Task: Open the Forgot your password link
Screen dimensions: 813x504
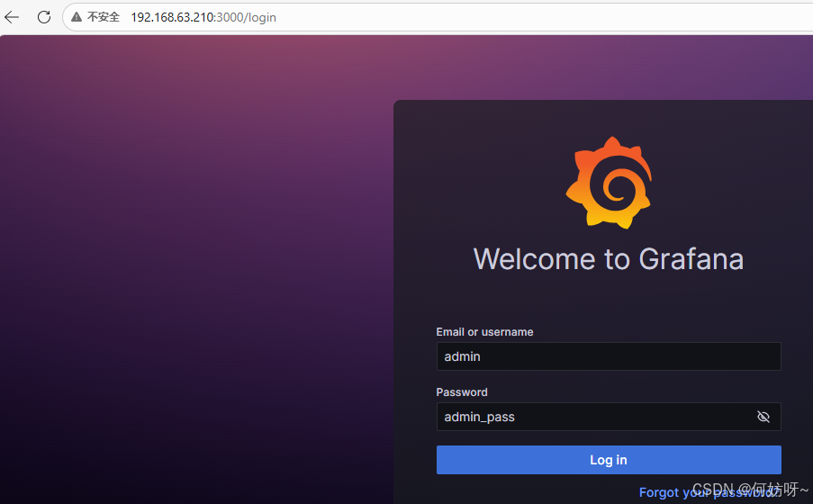Action: coord(710,492)
